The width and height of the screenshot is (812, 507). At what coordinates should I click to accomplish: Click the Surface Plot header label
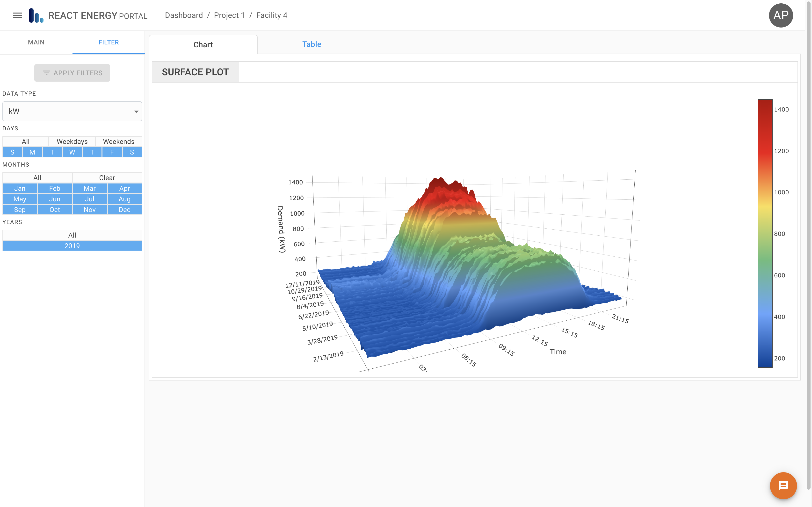[x=195, y=72]
